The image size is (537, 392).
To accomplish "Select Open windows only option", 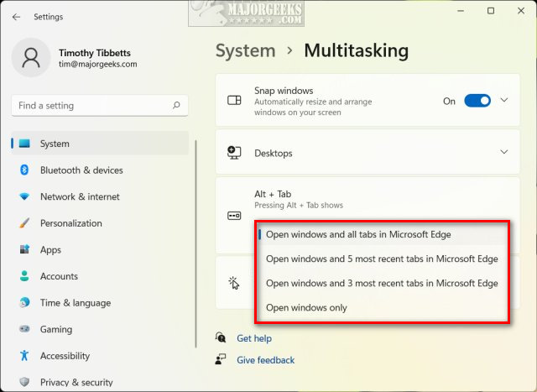I will coord(306,307).
